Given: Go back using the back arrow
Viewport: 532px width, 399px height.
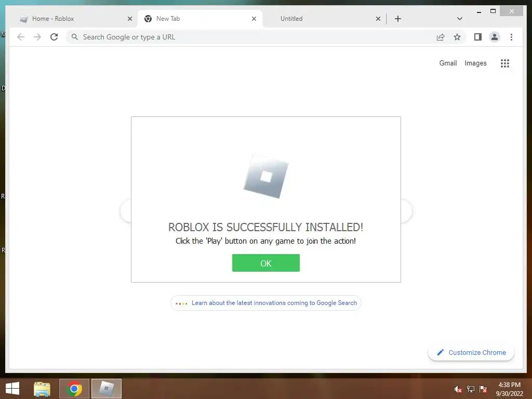Looking at the screenshot, I should pyautogui.click(x=21, y=37).
